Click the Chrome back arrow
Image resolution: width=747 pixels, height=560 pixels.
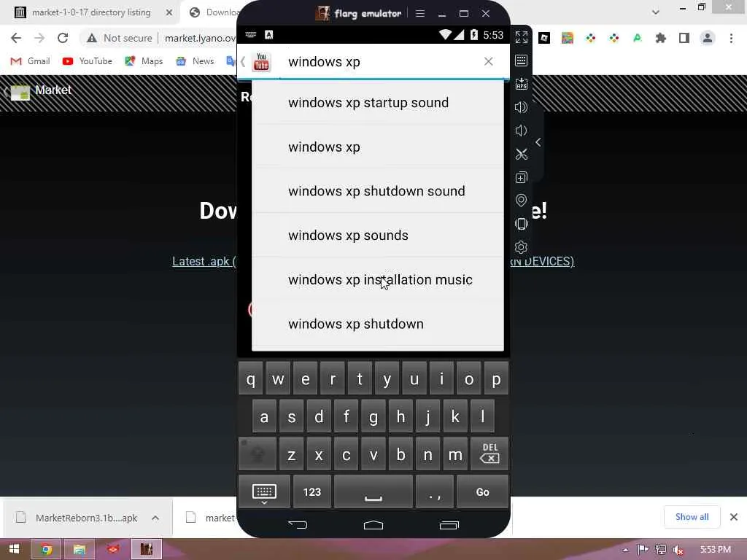pyautogui.click(x=16, y=38)
